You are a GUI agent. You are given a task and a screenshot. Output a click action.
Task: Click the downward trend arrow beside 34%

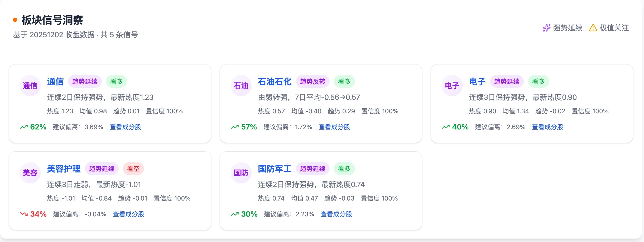[x=24, y=214]
